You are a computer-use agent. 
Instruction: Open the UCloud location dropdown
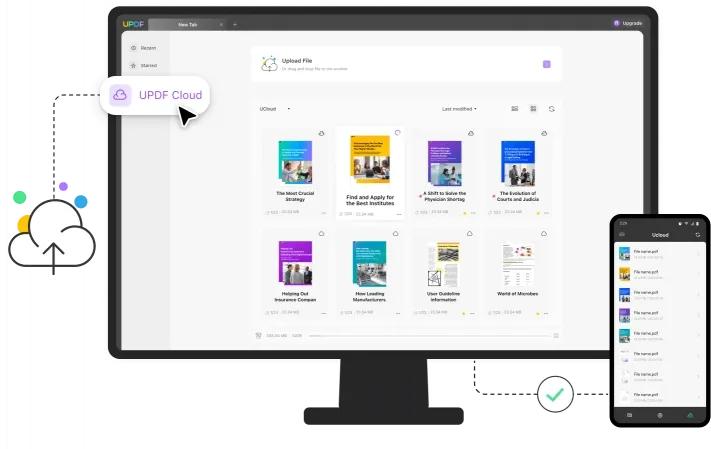click(x=275, y=109)
